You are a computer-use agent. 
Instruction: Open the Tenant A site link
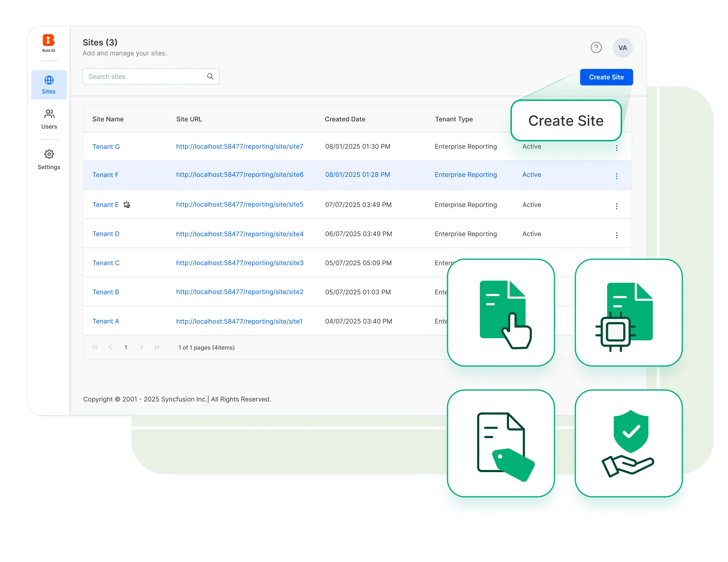coord(239,321)
